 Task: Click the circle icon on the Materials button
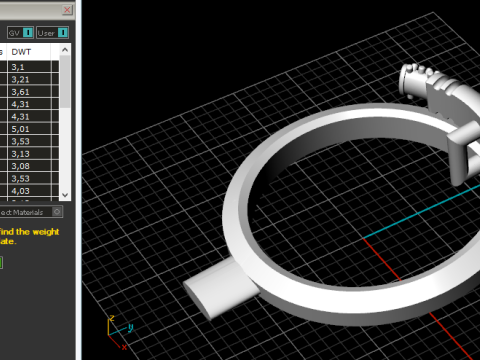tap(57, 212)
